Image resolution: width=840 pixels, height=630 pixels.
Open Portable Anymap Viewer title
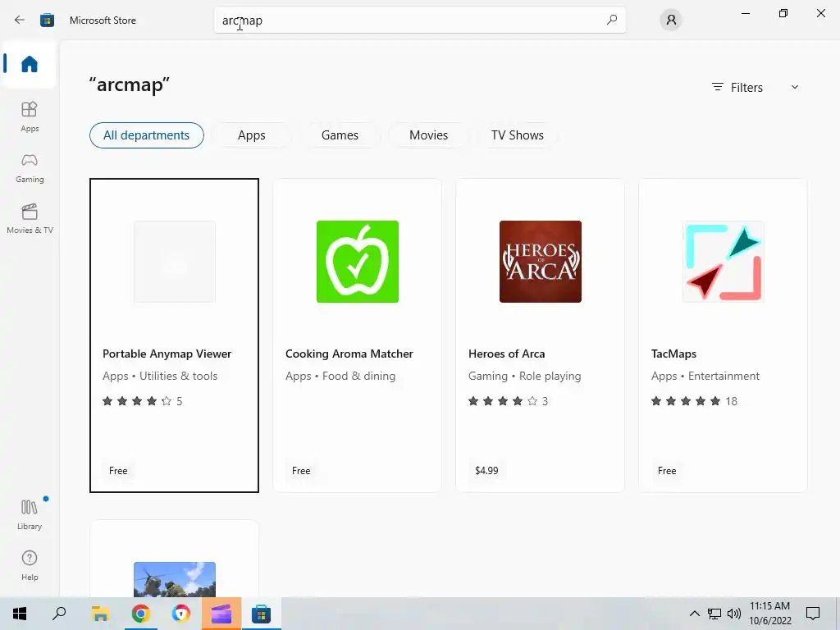click(167, 354)
